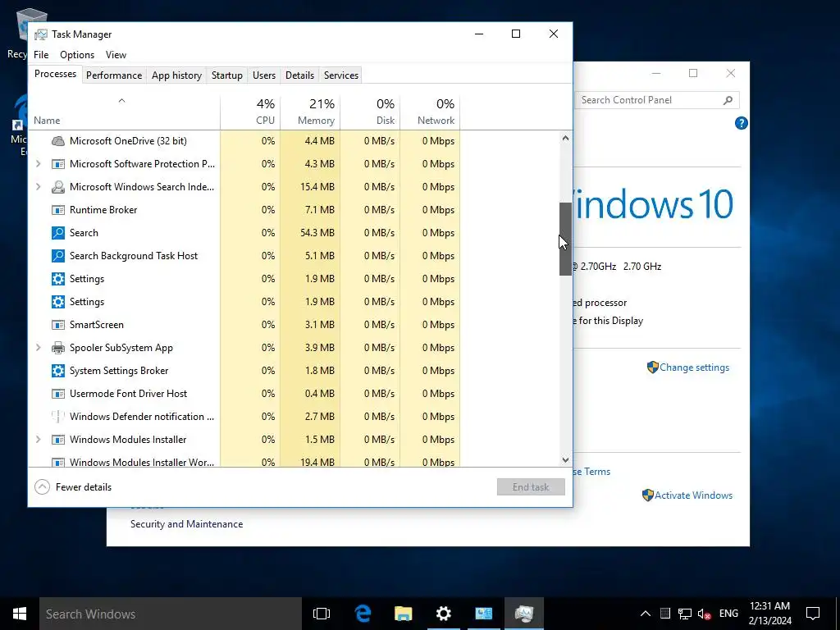This screenshot has height=630, width=840.
Task: Sort by the Network column header
Action: [x=430, y=112]
